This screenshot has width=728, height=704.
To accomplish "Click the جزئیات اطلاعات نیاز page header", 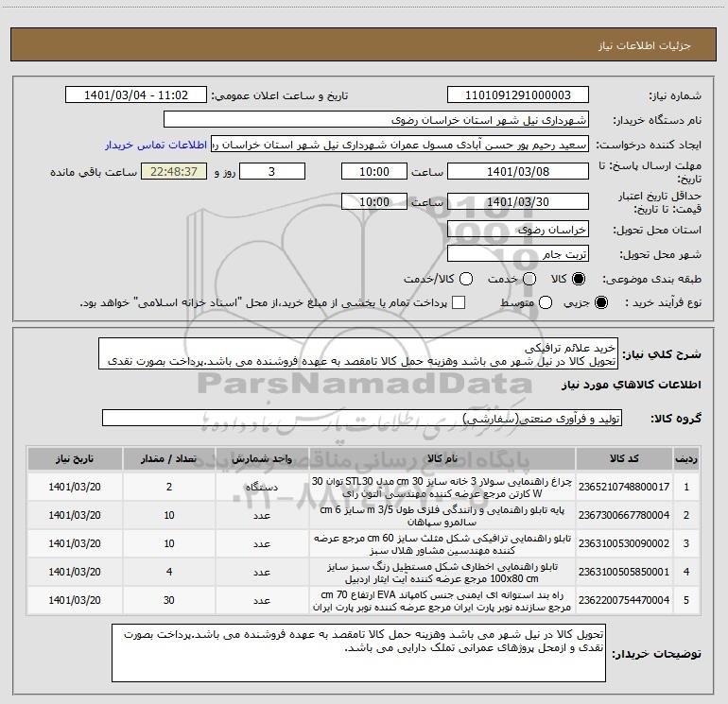I will tap(645, 45).
